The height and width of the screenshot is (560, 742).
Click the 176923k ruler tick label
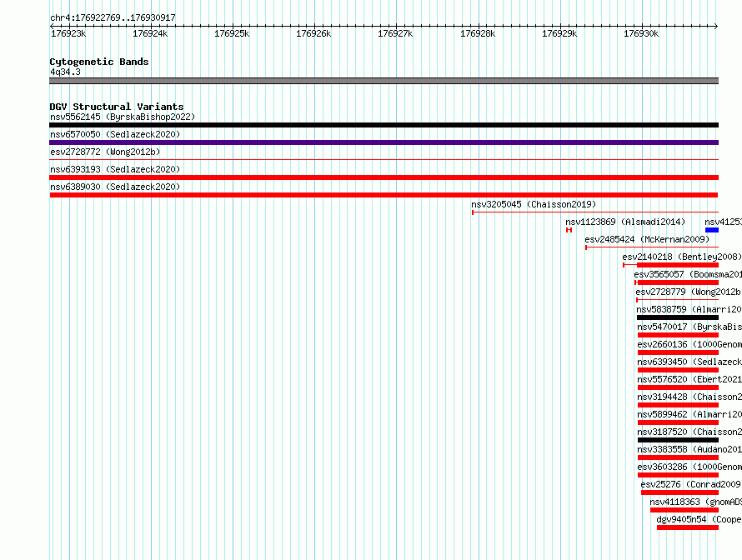click(68, 33)
